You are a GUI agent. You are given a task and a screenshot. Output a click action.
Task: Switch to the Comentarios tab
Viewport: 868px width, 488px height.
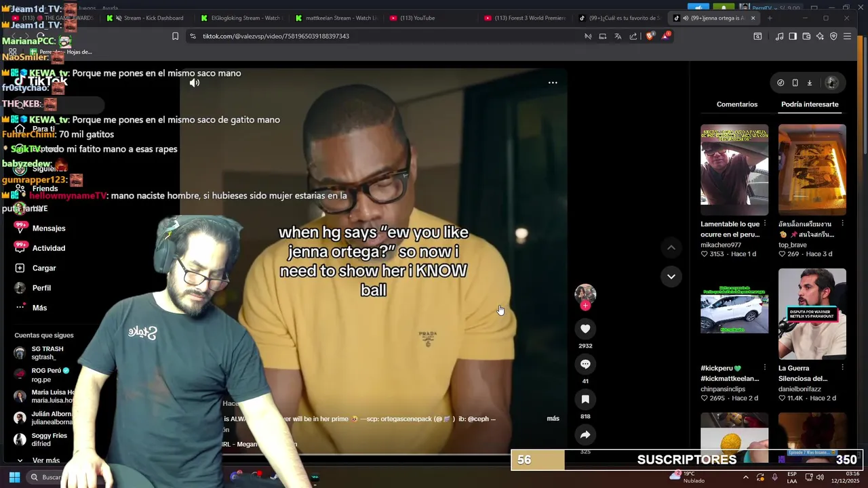[736, 104]
